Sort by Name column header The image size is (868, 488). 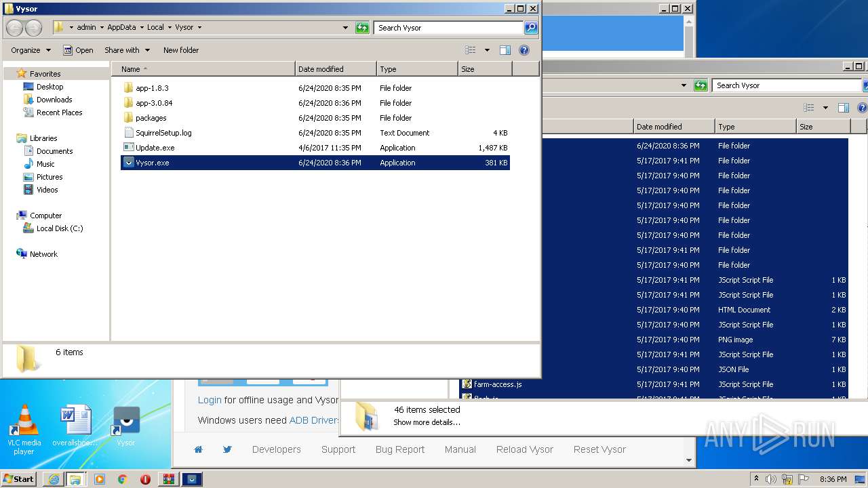[x=203, y=69]
